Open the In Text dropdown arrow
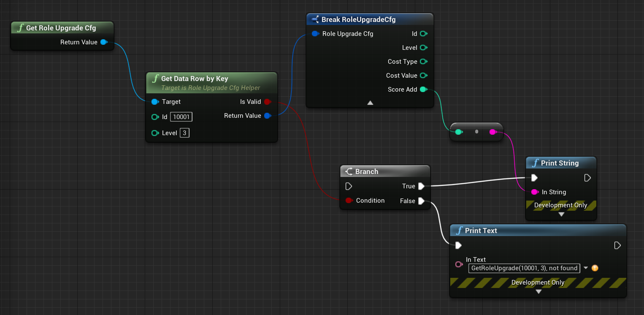The width and height of the screenshot is (644, 315). 586,268
